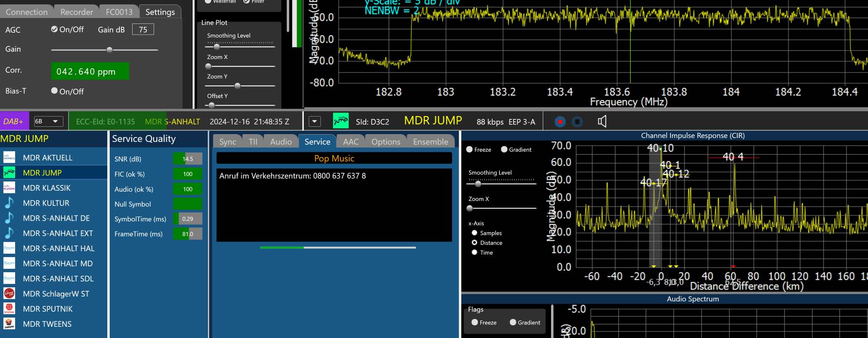This screenshot has width=868, height=338.
Task: Select the MDR KLASSIK station icon
Action: [9, 188]
